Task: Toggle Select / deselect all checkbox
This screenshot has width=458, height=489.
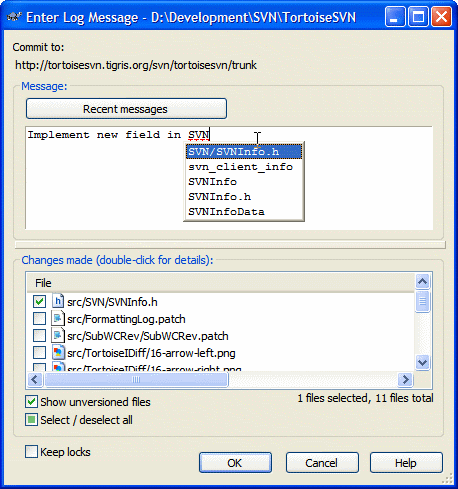Action: (x=31, y=420)
